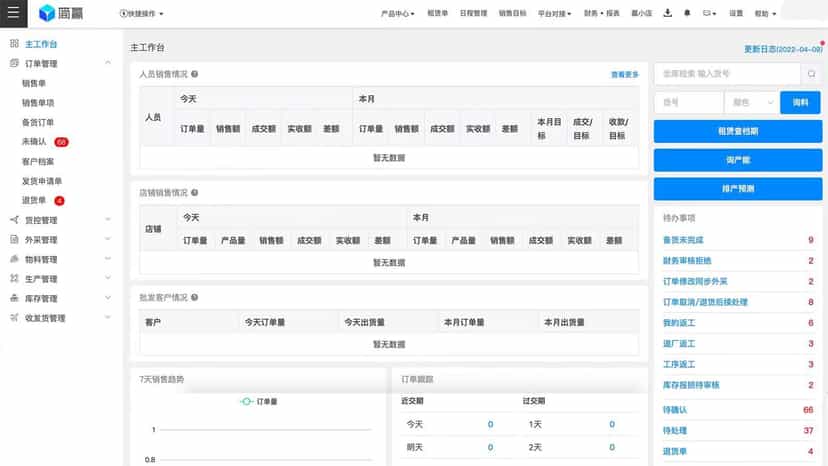Image resolution: width=828 pixels, height=466 pixels.
Task: Toggle the 订单量 legend marker in chart
Action: (x=246, y=402)
